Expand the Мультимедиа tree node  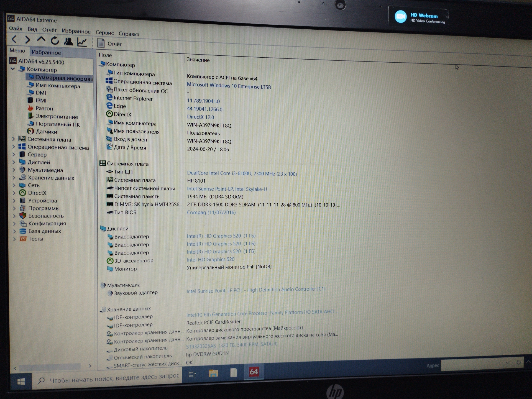pos(14,170)
